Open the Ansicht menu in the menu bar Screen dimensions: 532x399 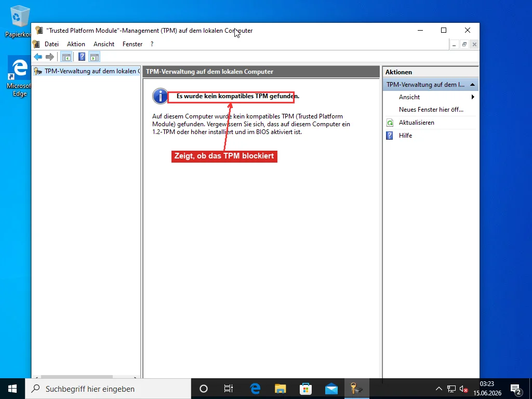104,44
